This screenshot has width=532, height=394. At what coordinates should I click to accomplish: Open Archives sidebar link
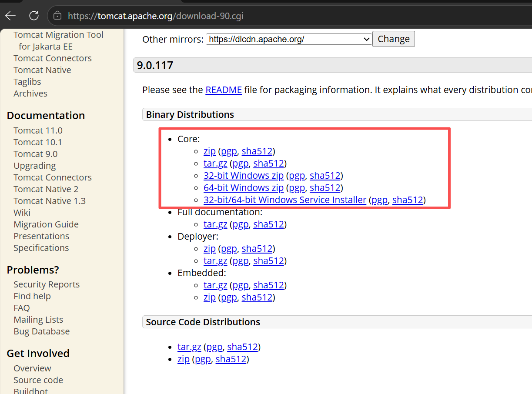pos(30,93)
